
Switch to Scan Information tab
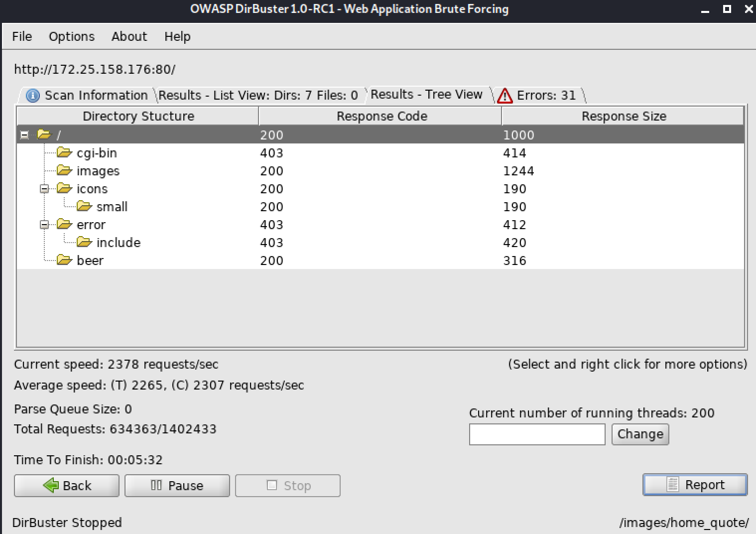click(87, 95)
